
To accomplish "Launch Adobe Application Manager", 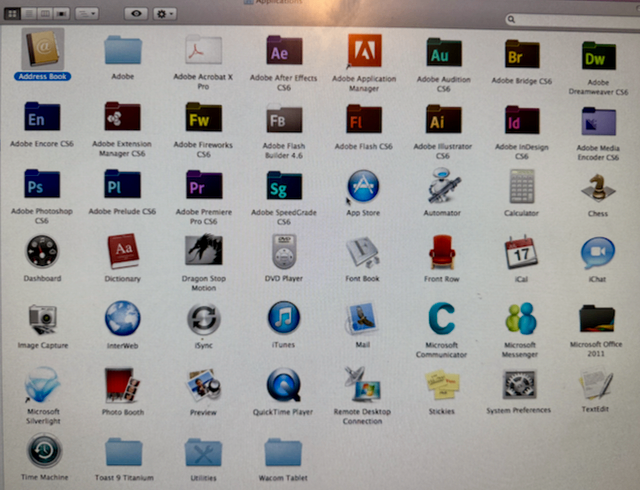I will (364, 50).
